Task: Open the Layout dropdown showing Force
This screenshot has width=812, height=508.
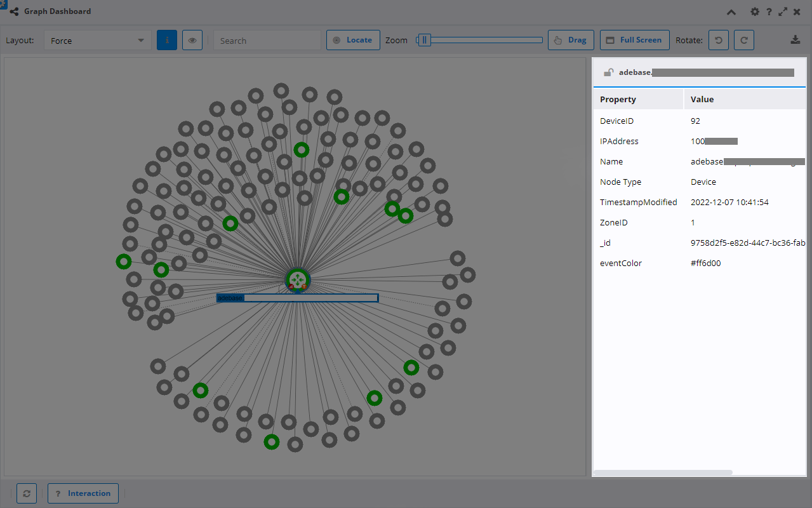Action: pyautogui.click(x=97, y=41)
